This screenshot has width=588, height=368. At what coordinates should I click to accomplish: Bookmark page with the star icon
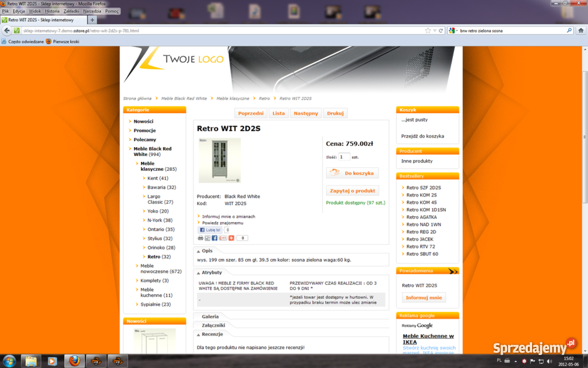428,30
